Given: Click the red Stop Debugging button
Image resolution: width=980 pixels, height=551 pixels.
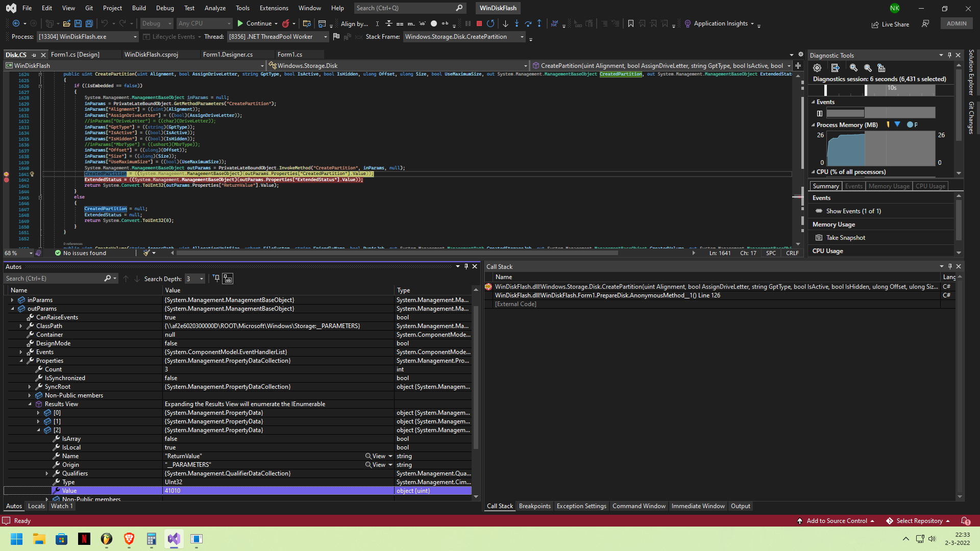Looking at the screenshot, I should point(479,23).
